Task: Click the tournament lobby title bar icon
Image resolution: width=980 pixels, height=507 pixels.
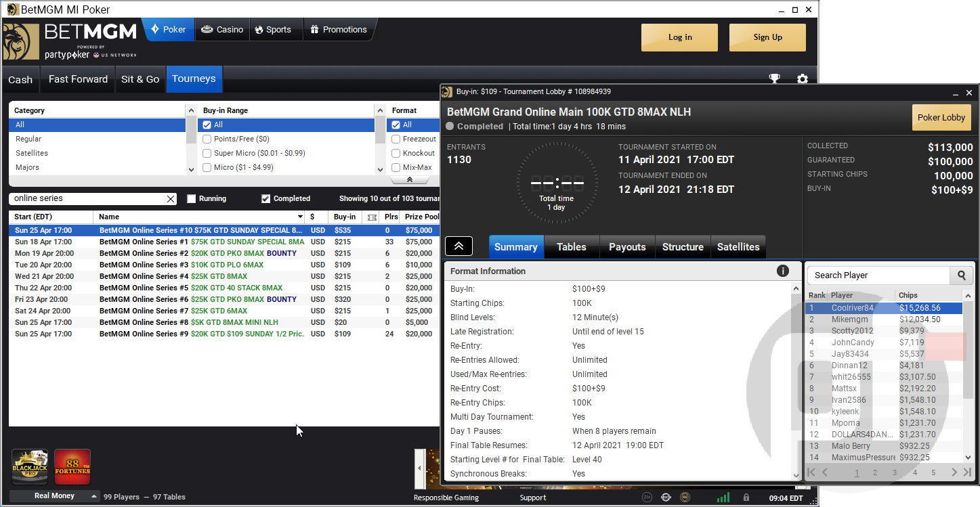Action: (x=447, y=91)
